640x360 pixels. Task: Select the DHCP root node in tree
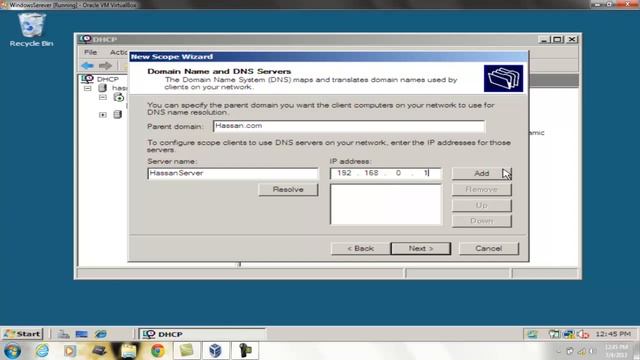pyautogui.click(x=108, y=79)
